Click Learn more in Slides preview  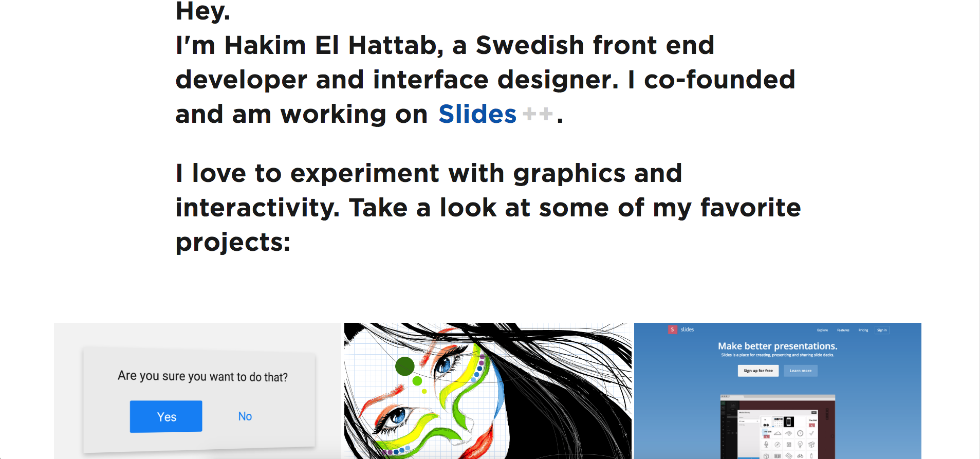pos(801,371)
